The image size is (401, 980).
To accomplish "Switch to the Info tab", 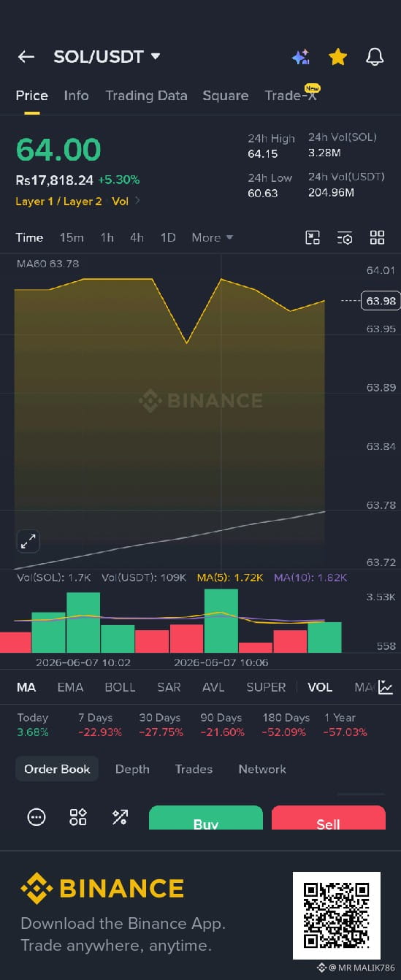I will (76, 96).
